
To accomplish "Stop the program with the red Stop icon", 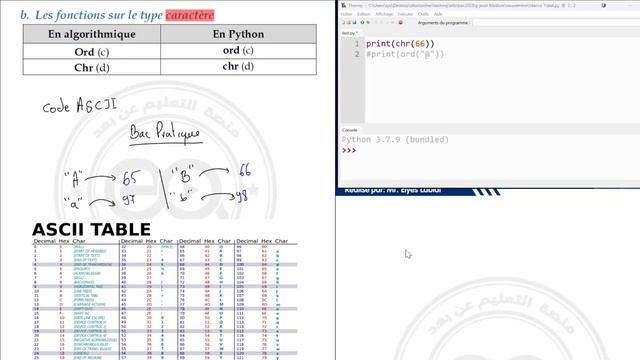I will 400,22.
